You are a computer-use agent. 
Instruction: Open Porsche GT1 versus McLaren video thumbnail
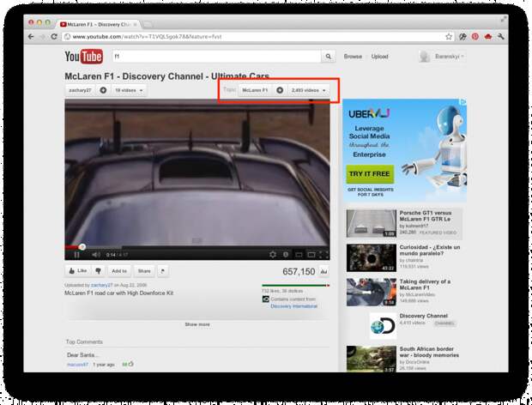pyautogui.click(x=372, y=224)
